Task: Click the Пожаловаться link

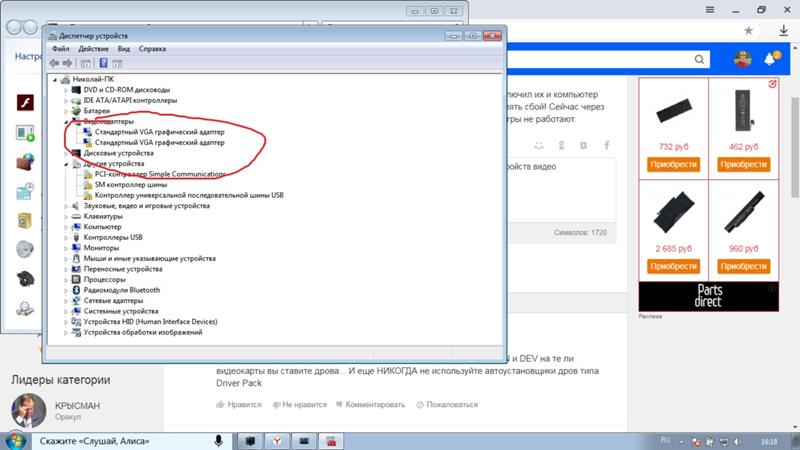Action: pos(447,405)
